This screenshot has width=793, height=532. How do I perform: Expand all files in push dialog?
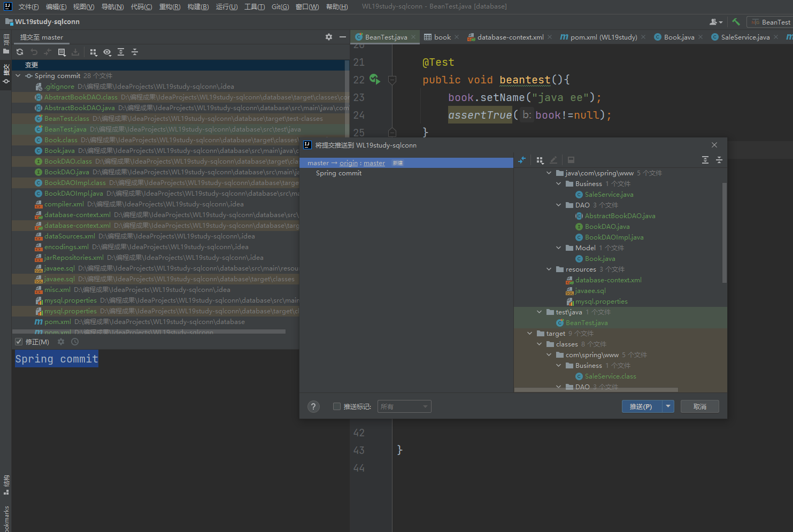705,160
